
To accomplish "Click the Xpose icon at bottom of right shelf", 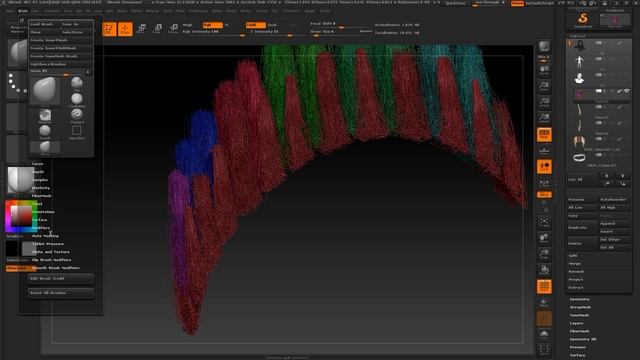I will pyautogui.click(x=544, y=349).
